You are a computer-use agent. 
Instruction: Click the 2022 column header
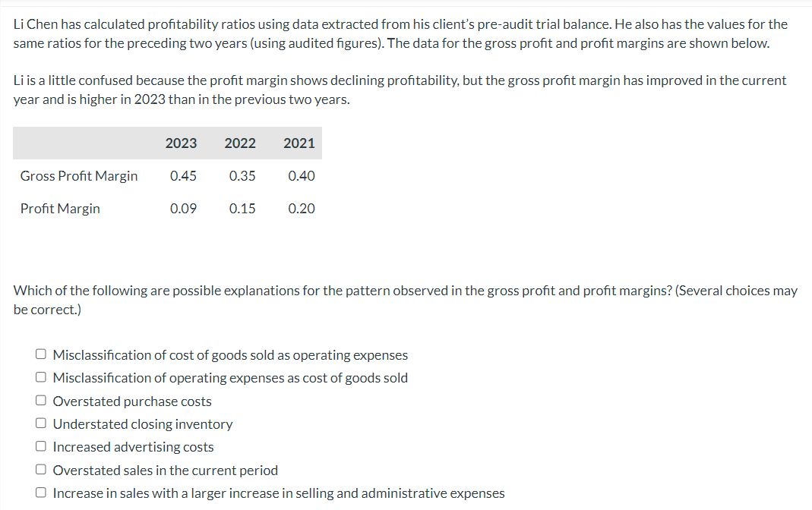click(x=240, y=143)
